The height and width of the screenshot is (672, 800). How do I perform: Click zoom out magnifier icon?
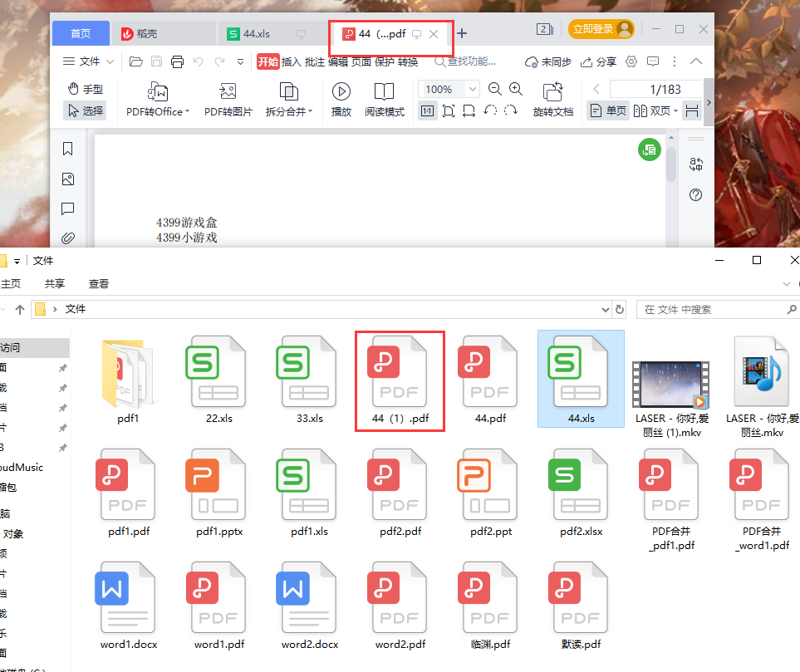tap(494, 89)
